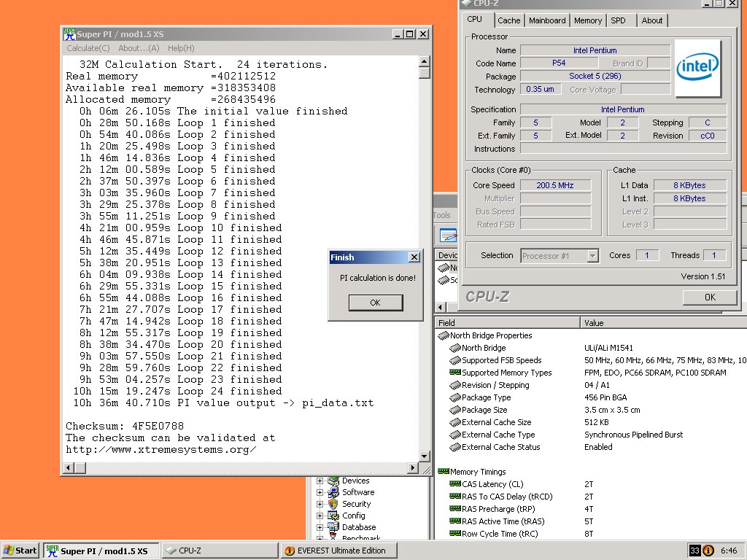Expand the Devices tree node

coord(320,481)
